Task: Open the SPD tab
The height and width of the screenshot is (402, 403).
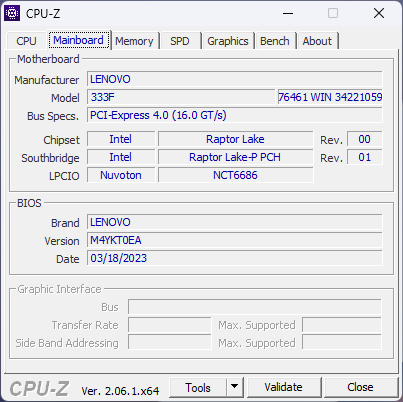Action: pyautogui.click(x=180, y=41)
